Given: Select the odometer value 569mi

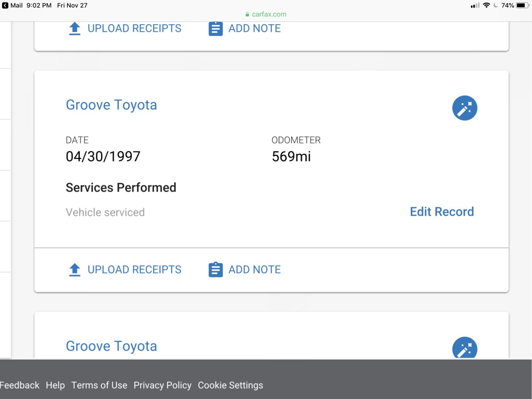Looking at the screenshot, I should [x=291, y=157].
